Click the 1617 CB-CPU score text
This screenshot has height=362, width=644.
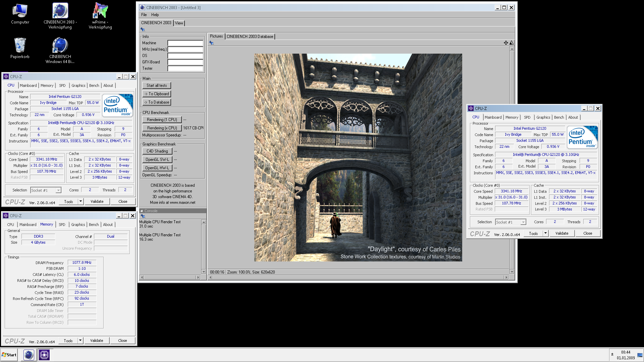(x=193, y=128)
